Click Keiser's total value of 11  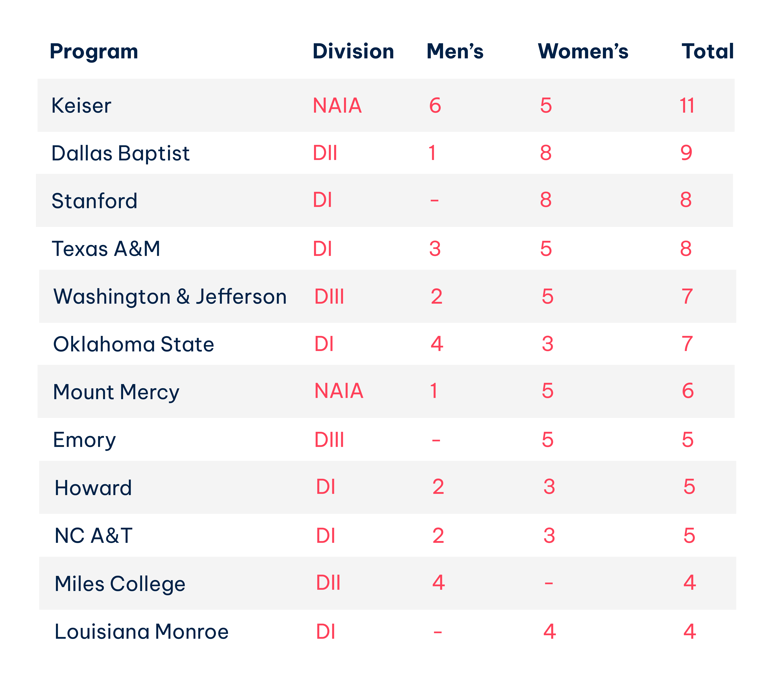[687, 106]
